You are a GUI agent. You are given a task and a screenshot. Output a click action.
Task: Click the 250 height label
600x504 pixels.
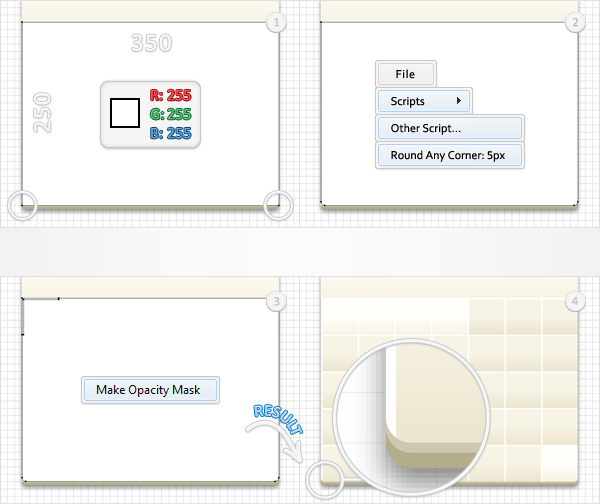(42, 113)
